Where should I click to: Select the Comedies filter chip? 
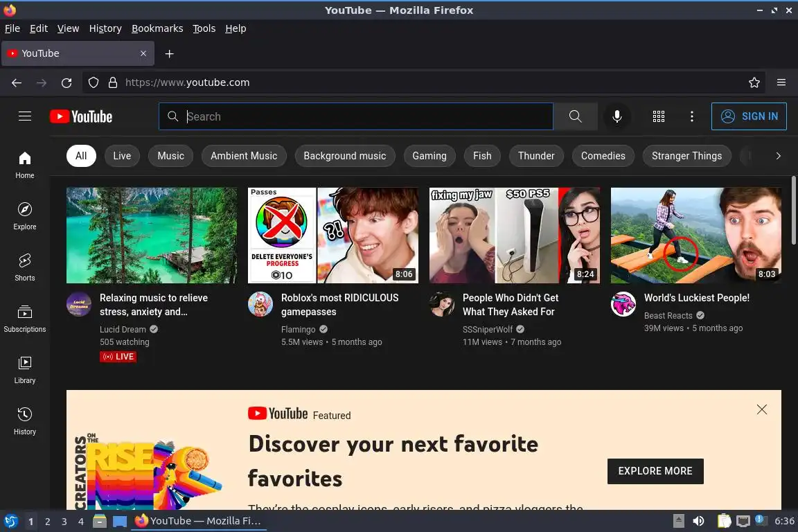(603, 156)
